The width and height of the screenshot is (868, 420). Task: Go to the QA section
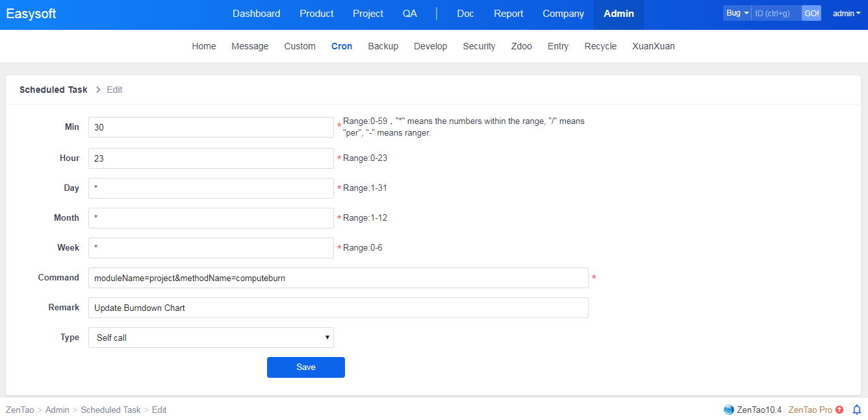click(x=409, y=14)
